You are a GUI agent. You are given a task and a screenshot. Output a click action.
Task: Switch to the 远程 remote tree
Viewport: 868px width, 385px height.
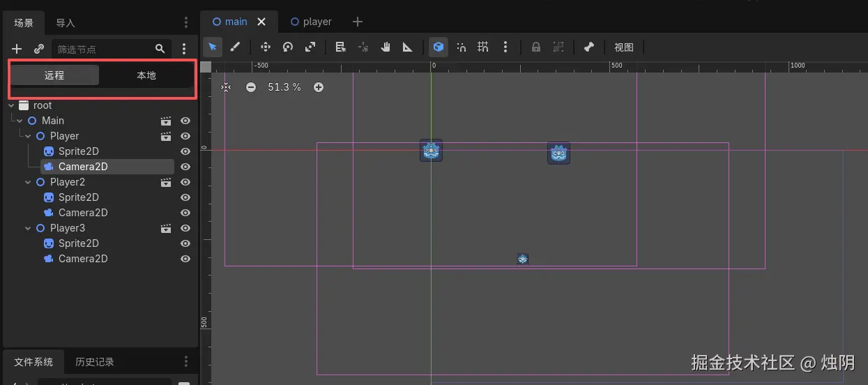(x=54, y=75)
